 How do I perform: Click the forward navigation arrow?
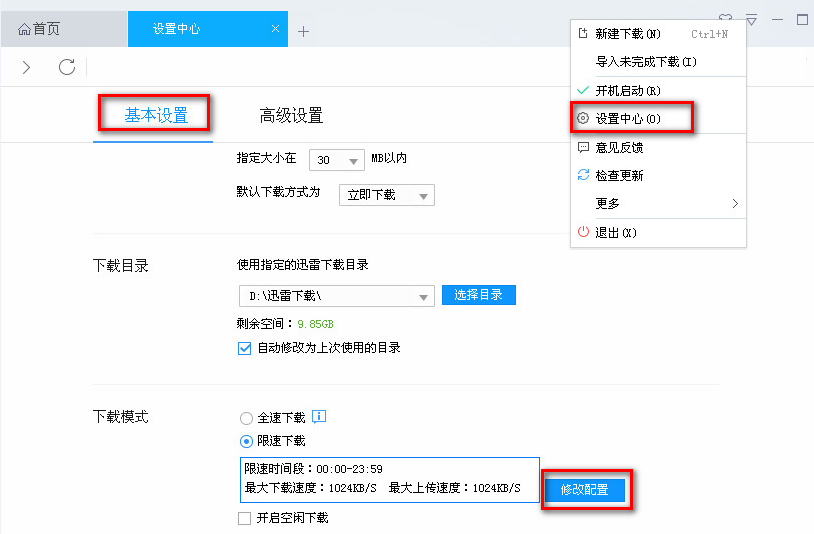click(x=26, y=67)
